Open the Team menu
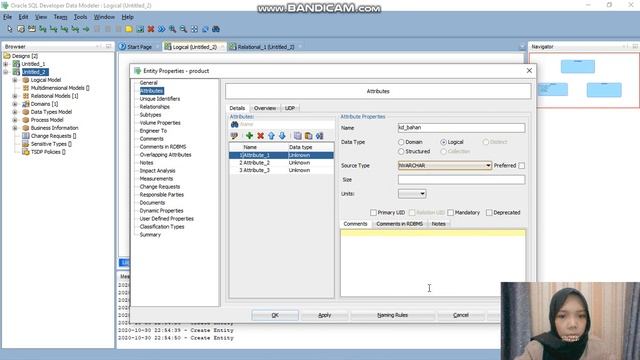The image size is (640, 360). (60, 17)
